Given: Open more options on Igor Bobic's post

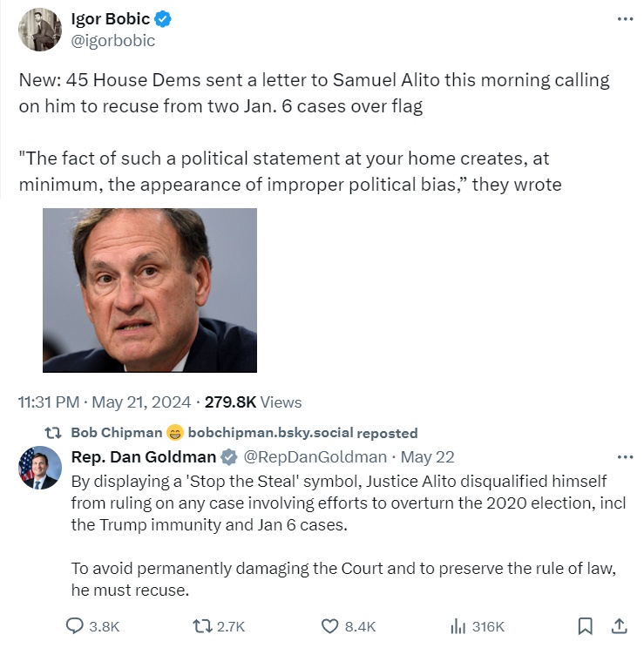Looking at the screenshot, I should (624, 19).
